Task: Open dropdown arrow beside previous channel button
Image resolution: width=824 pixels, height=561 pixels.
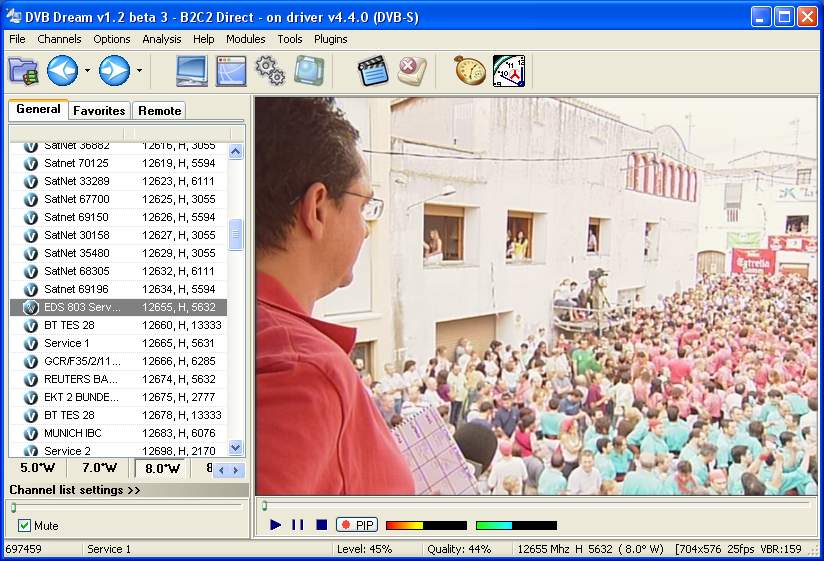Action: coord(88,71)
